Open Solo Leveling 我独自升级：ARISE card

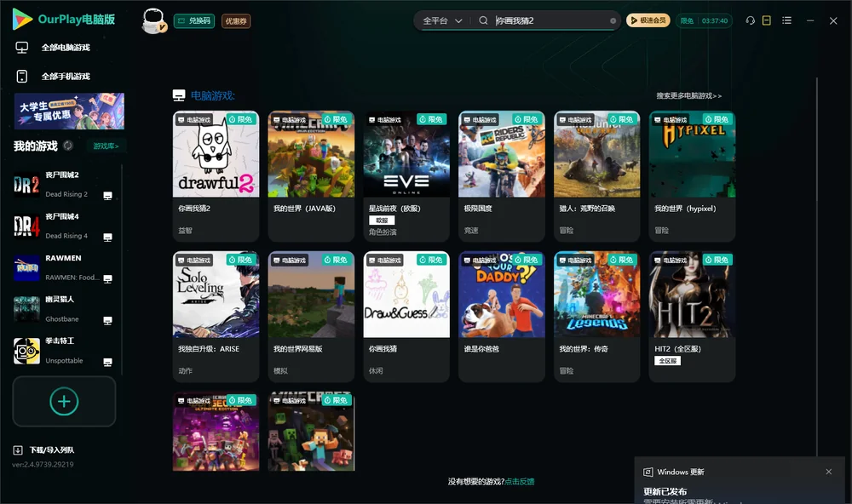click(216, 317)
